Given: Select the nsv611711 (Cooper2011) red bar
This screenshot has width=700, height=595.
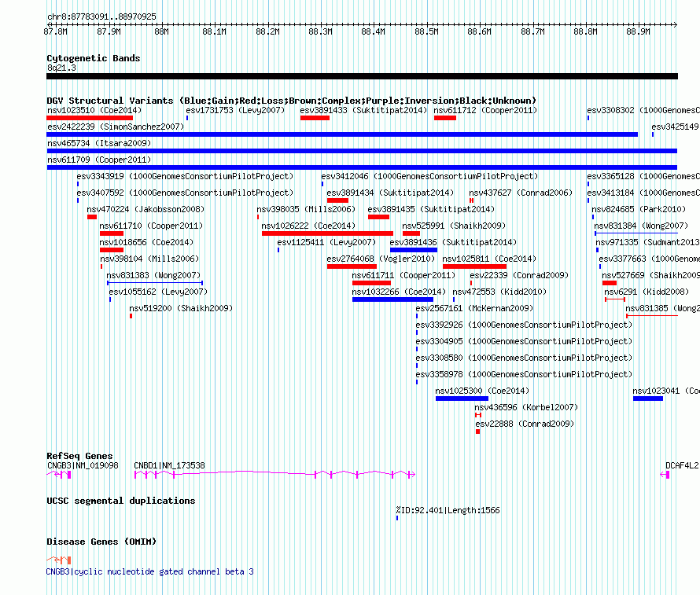Looking at the screenshot, I should [x=371, y=283].
